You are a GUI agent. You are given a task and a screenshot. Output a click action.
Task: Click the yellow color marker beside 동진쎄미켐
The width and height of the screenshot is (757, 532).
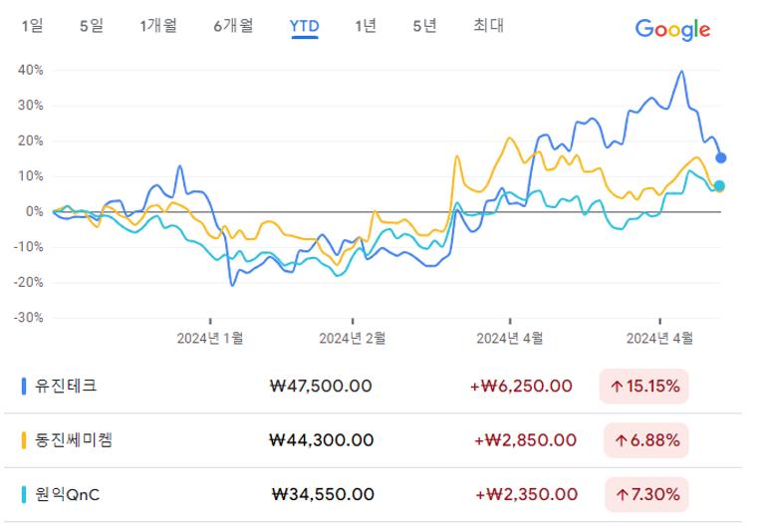24,440
